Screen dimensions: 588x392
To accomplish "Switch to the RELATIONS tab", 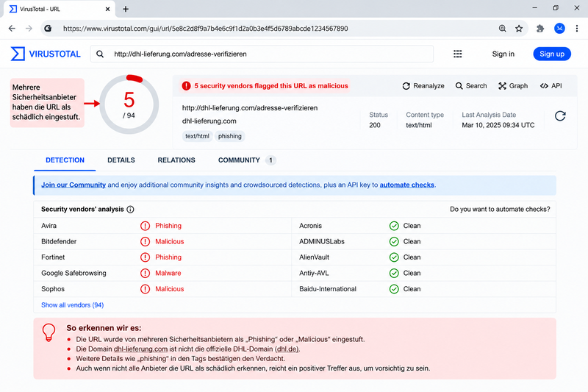I will 176,160.
